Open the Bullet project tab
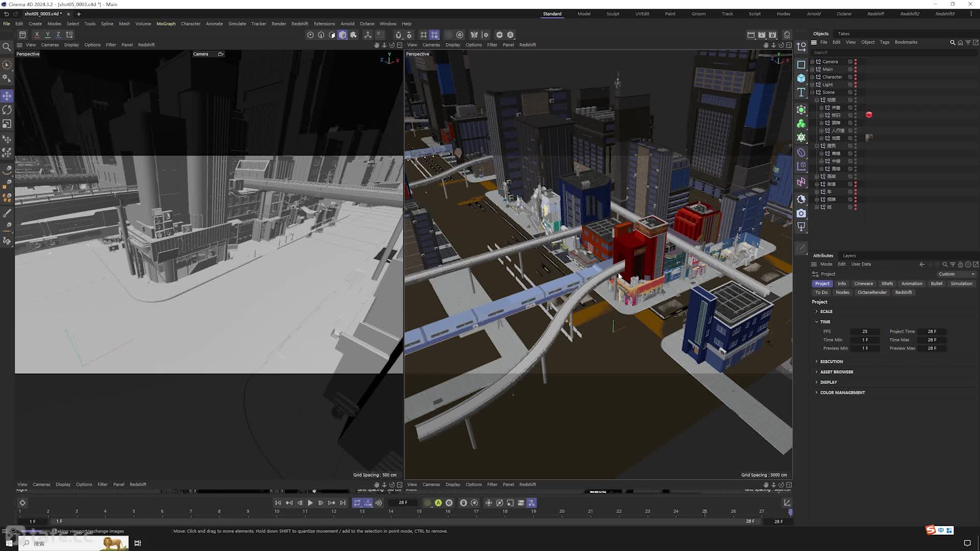The width and height of the screenshot is (980, 551). [937, 284]
